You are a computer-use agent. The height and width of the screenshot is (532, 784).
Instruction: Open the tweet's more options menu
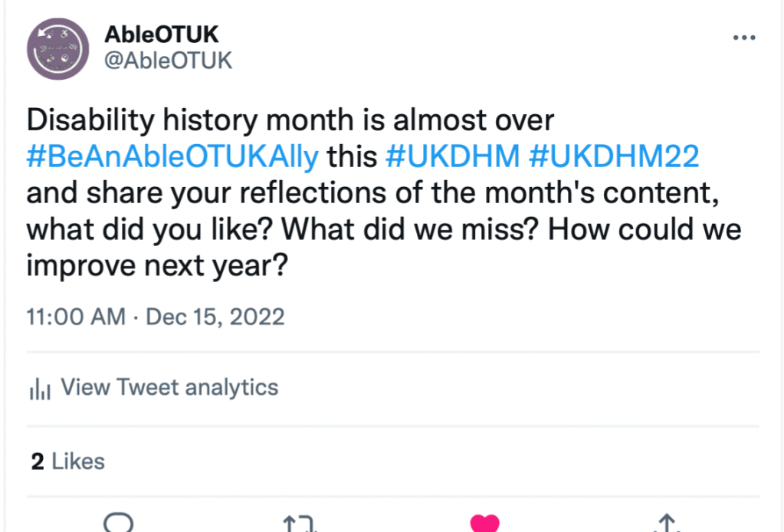point(743,38)
